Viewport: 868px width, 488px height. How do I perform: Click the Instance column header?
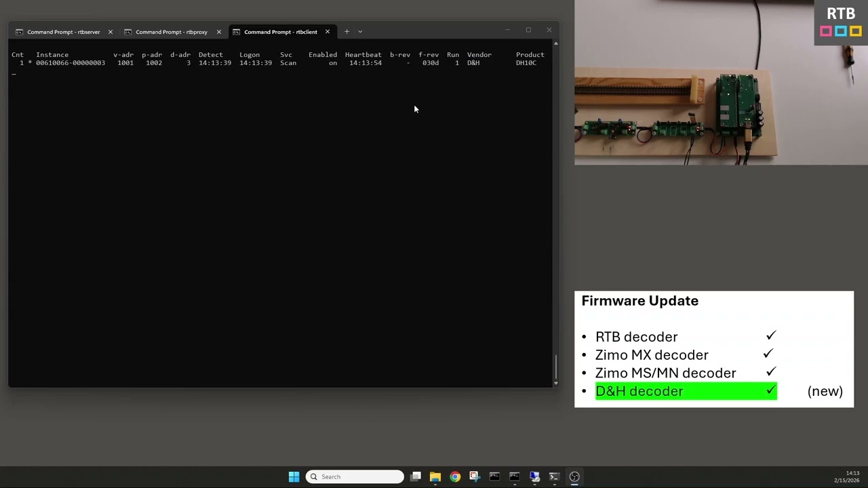tap(52, 55)
